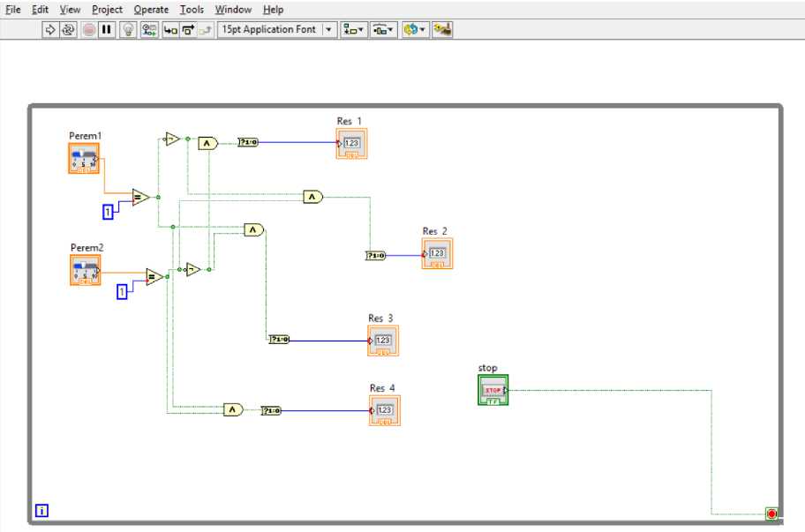This screenshot has height=532, width=805.
Task: Click the Step Into button
Action: (x=170, y=29)
